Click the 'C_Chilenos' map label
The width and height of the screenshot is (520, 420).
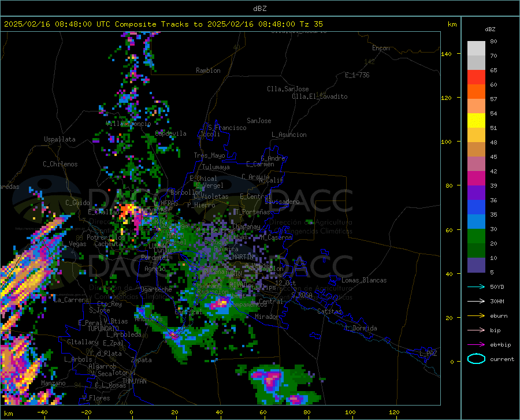(x=60, y=164)
